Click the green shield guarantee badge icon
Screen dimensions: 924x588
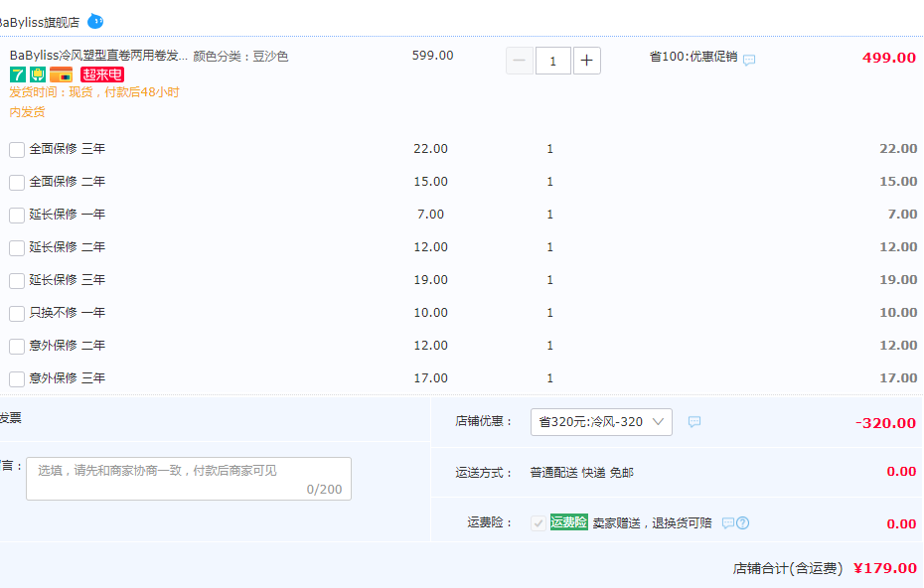38,74
